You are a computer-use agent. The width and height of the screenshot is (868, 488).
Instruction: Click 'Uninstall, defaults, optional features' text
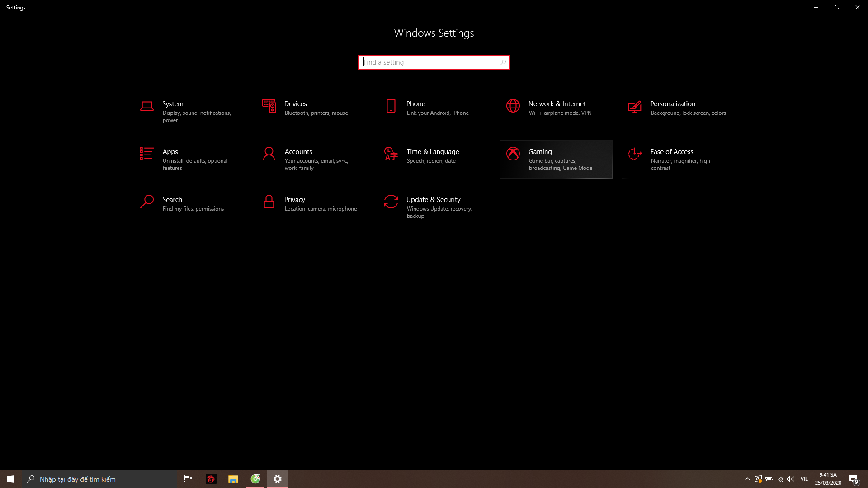pos(195,164)
